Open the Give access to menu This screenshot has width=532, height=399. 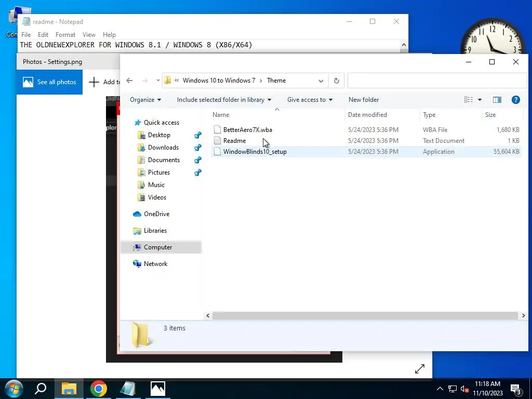point(310,100)
